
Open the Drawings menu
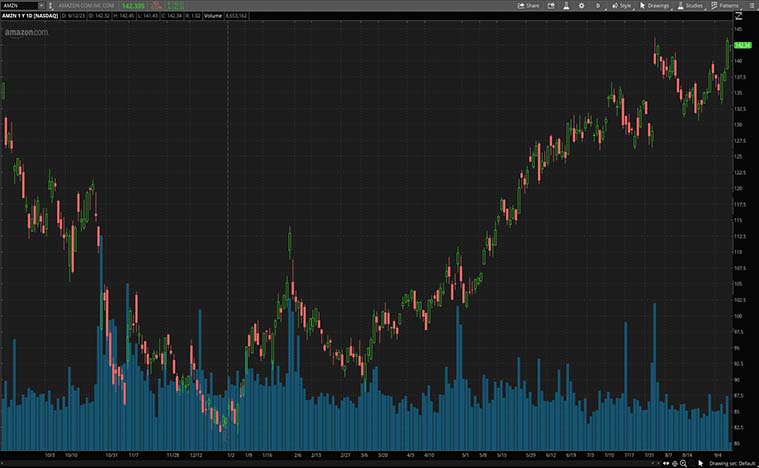654,5
